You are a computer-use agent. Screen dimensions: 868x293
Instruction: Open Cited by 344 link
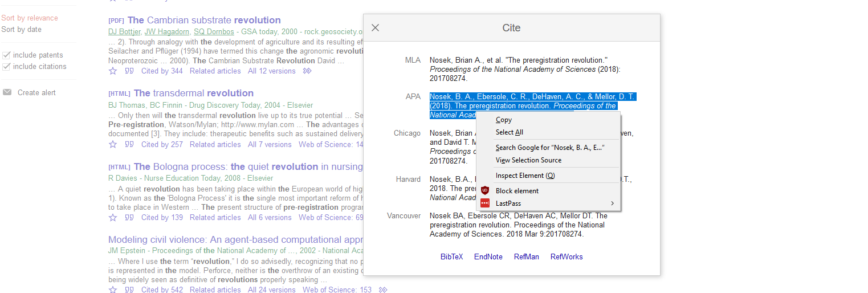pyautogui.click(x=162, y=71)
